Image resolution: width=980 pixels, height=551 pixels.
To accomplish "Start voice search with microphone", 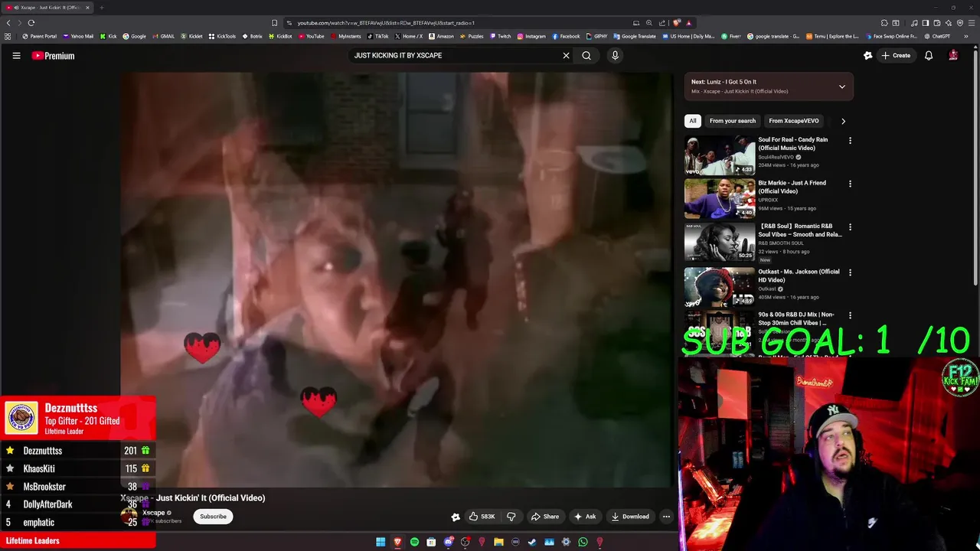I will tap(615, 55).
